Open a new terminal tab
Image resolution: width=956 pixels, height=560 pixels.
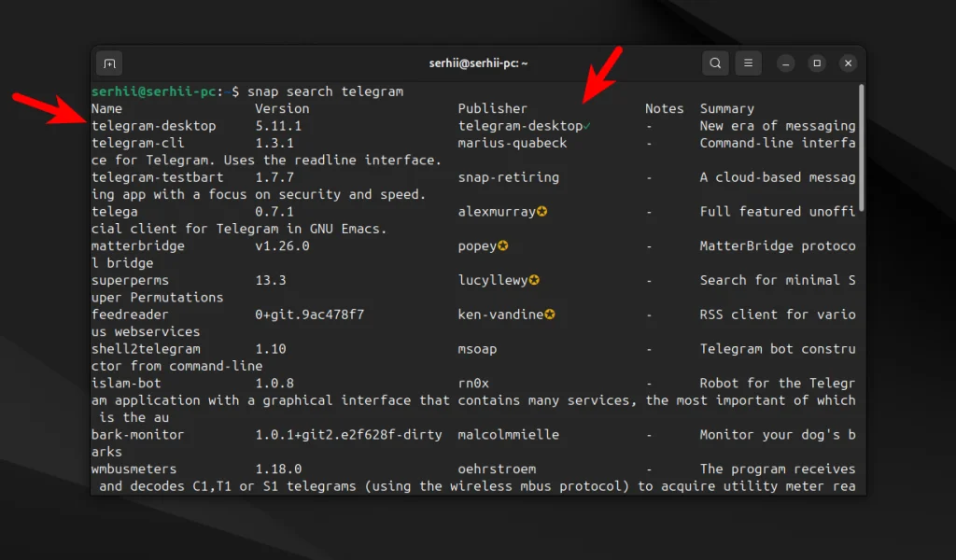pyautogui.click(x=110, y=63)
